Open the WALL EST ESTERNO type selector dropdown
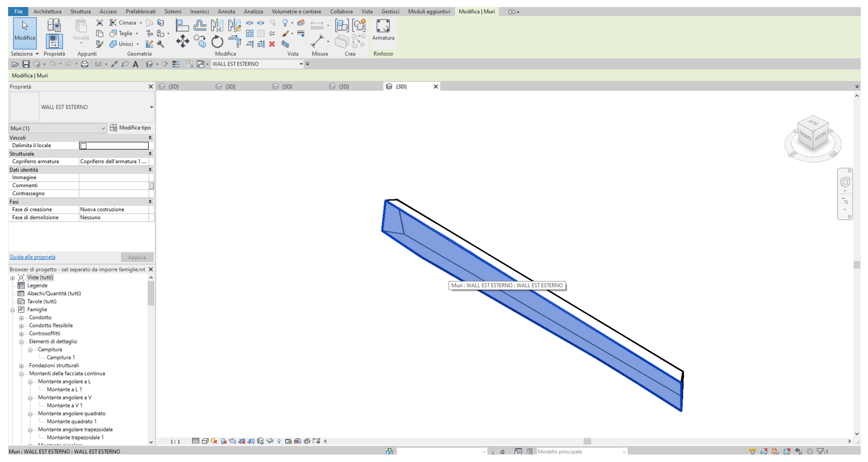Image resolution: width=868 pixels, height=462 pixels. tap(151, 107)
